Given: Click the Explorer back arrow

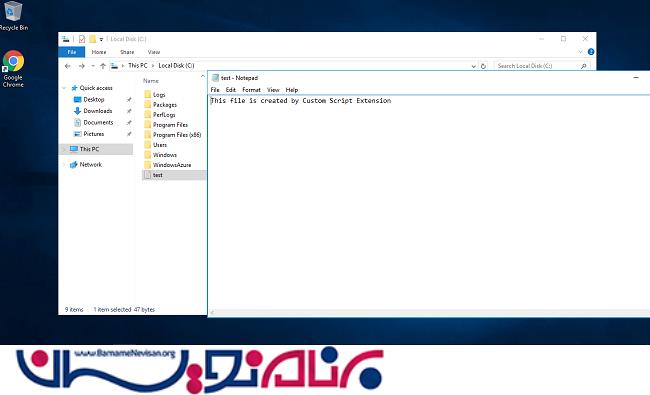Looking at the screenshot, I should 68,66.
